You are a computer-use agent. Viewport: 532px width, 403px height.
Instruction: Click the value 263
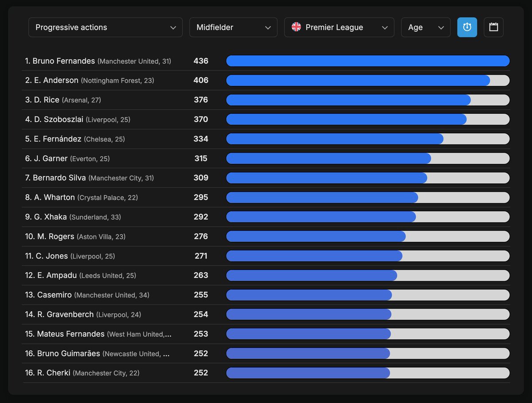[201, 275]
